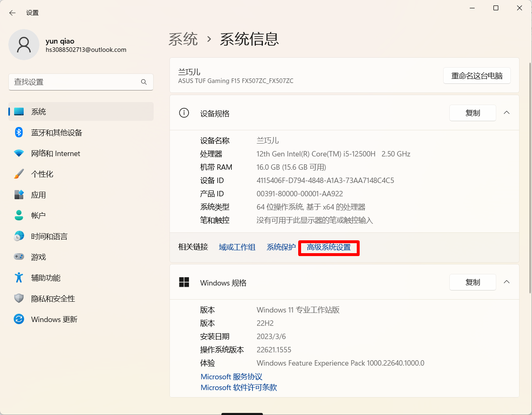This screenshot has height=415, width=532.
Task: Click the 帐户 person icon
Action: tap(19, 215)
